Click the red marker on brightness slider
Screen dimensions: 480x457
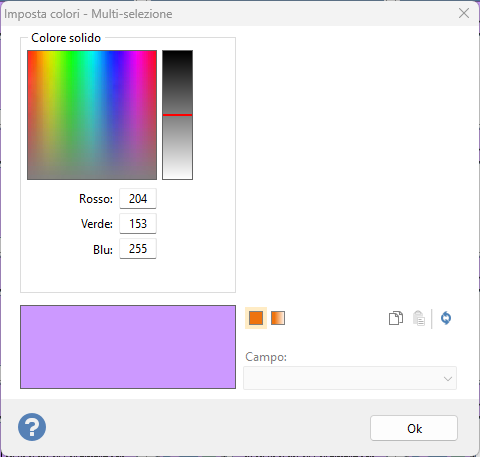coord(177,115)
